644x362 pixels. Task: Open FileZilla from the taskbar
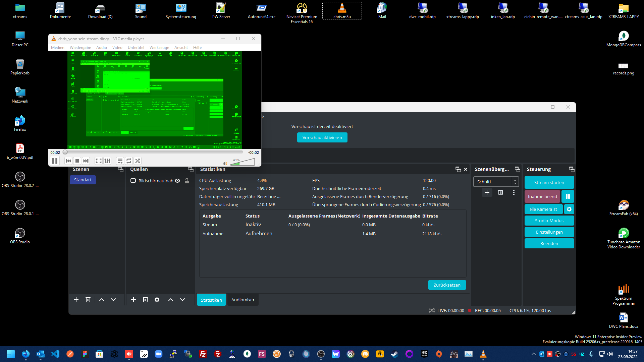coord(203,354)
